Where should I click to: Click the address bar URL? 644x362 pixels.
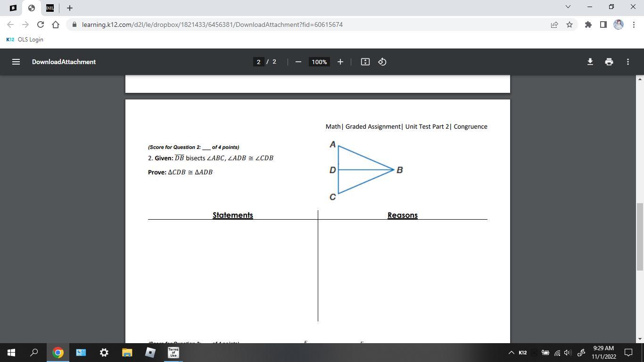click(212, 25)
